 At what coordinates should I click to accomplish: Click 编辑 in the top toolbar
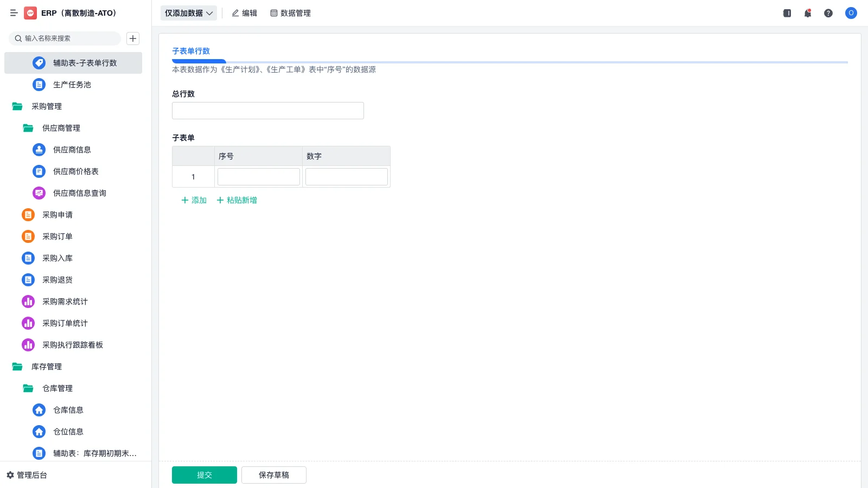(x=244, y=13)
